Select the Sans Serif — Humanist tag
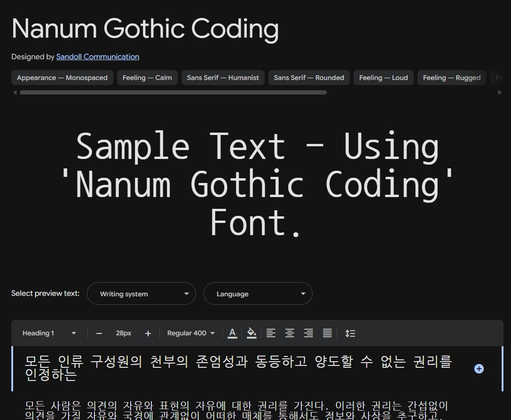The height and width of the screenshot is (420, 511). click(223, 78)
